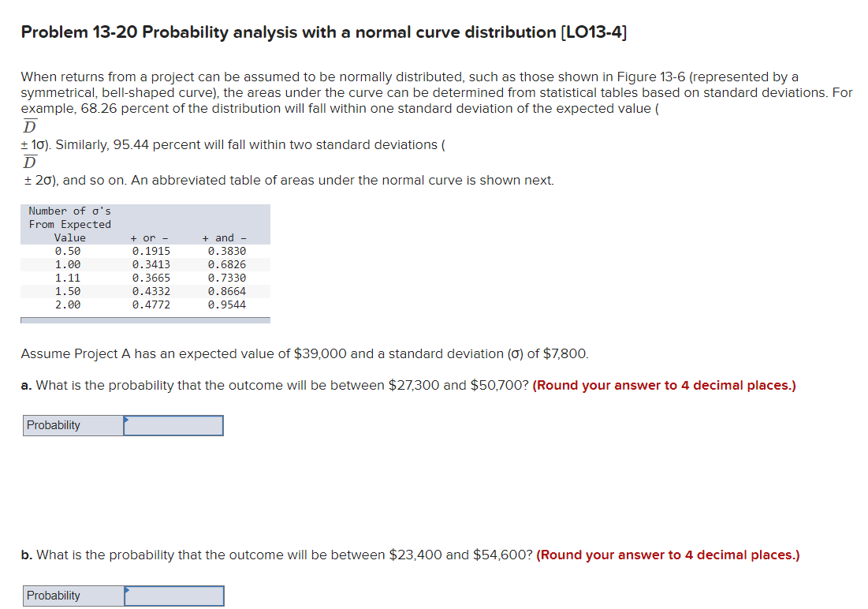Image resolution: width=868 pixels, height=609 pixels.
Task: Click the blue marker icon on part a's input
Action: [126, 421]
